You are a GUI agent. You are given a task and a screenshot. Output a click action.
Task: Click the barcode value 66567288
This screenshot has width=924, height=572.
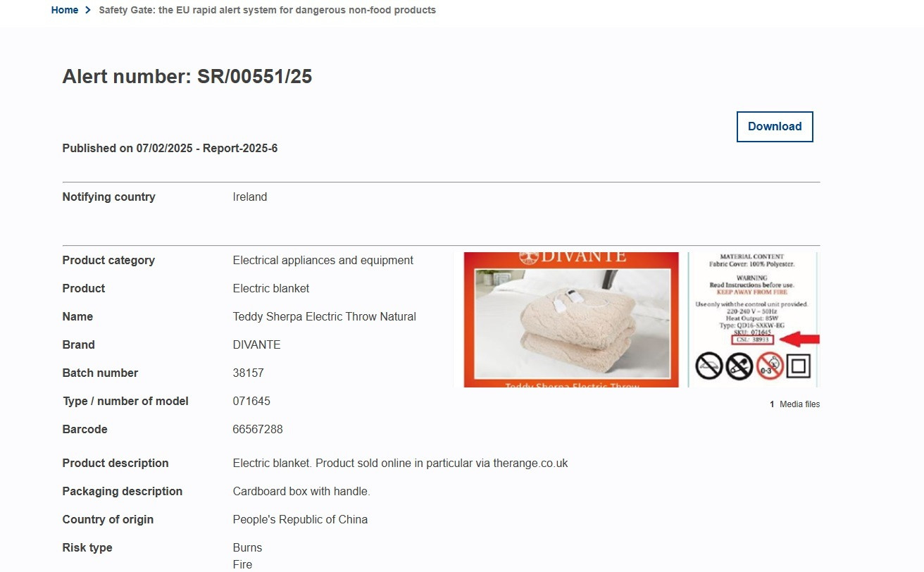(258, 429)
